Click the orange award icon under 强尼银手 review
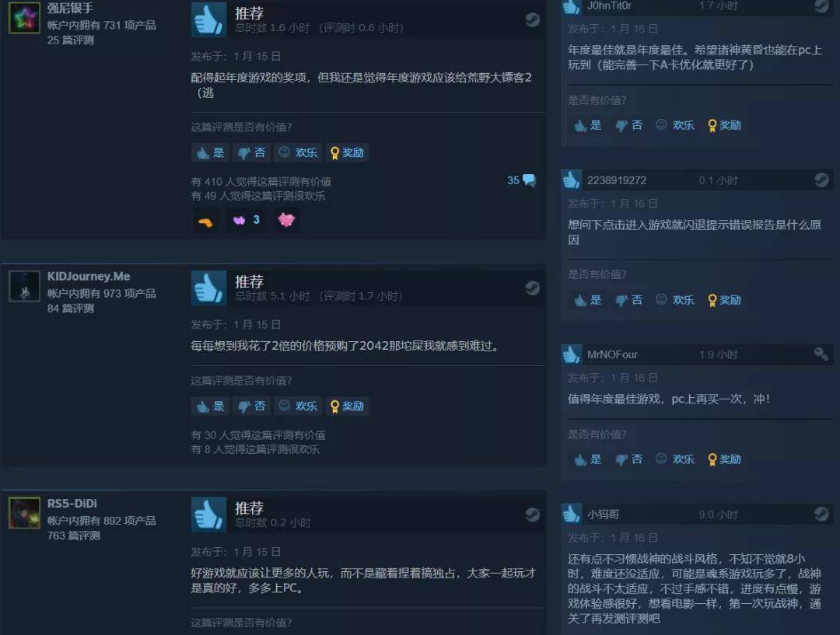 (205, 222)
